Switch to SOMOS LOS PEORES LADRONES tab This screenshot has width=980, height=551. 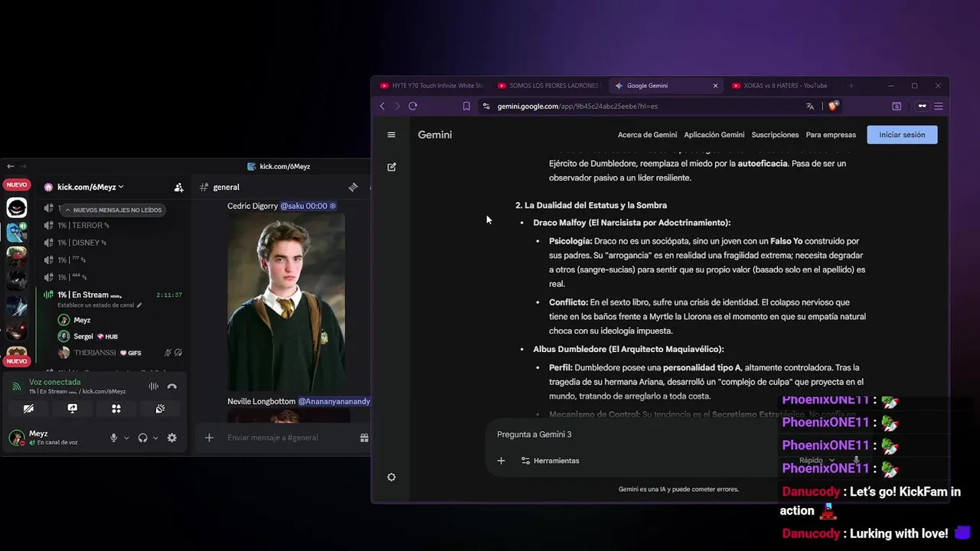(547, 86)
